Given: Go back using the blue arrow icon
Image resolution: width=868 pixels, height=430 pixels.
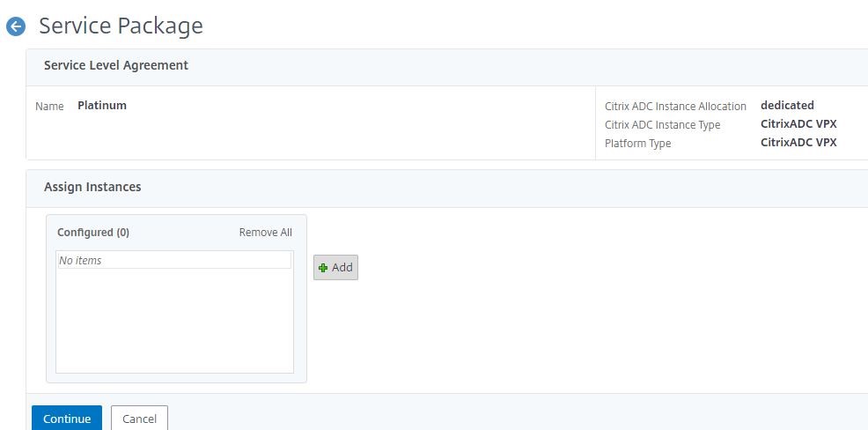Looking at the screenshot, I should coord(16,26).
